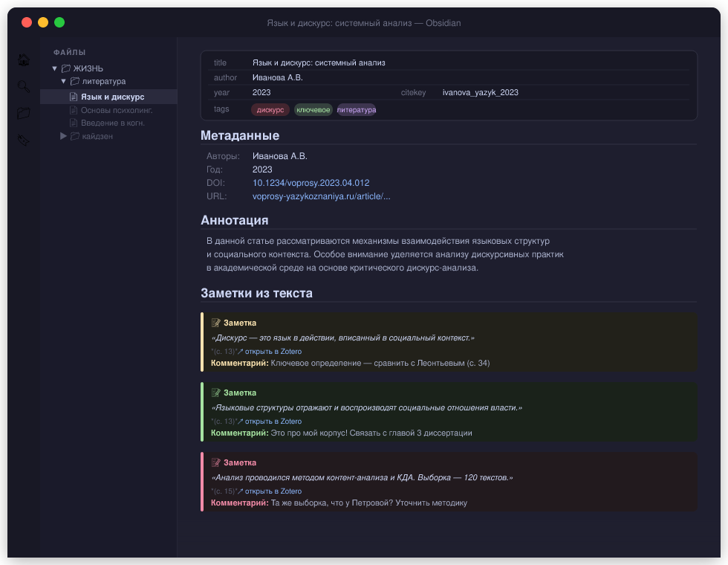
Task: Open the tags pane via ribbon tag icon
Action: (24, 140)
